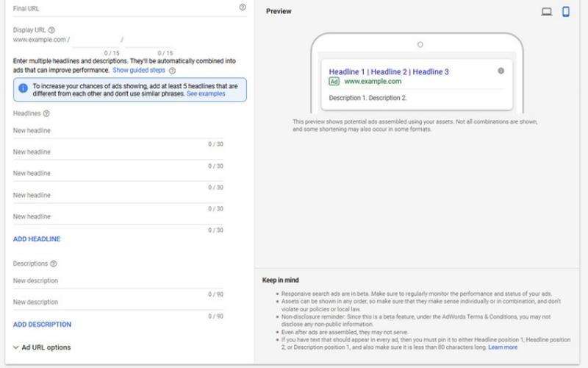
Task: Click 'Non-disclosure reminder' bullet text
Action: [x=416, y=320]
